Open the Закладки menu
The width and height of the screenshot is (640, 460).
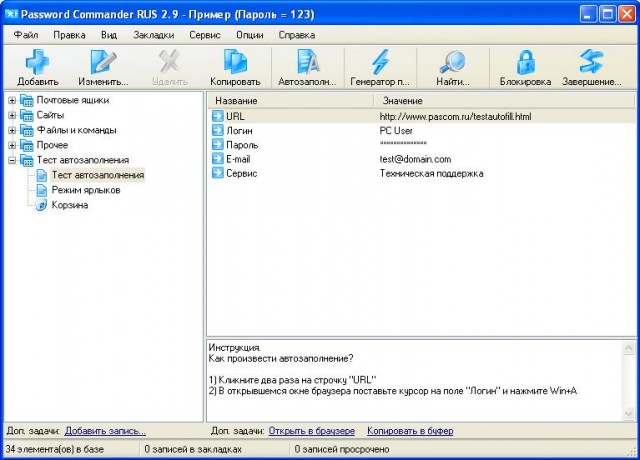[153, 34]
